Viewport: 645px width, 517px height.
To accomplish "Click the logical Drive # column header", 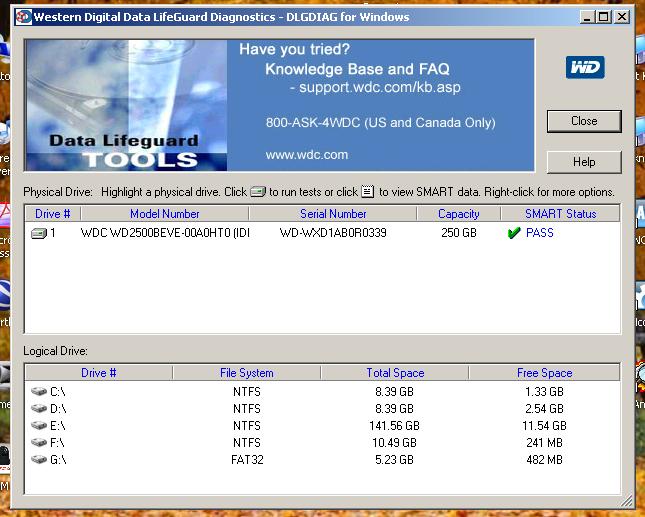I will pyautogui.click(x=99, y=373).
